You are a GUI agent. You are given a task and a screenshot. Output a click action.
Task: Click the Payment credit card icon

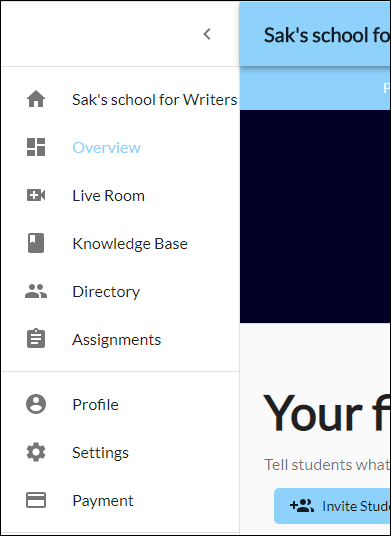coord(36,500)
